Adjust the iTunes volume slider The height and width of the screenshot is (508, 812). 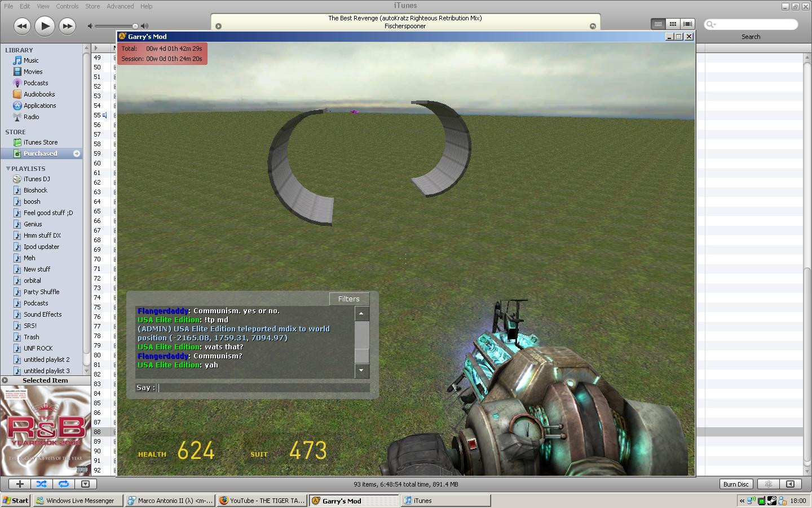pyautogui.click(x=116, y=26)
